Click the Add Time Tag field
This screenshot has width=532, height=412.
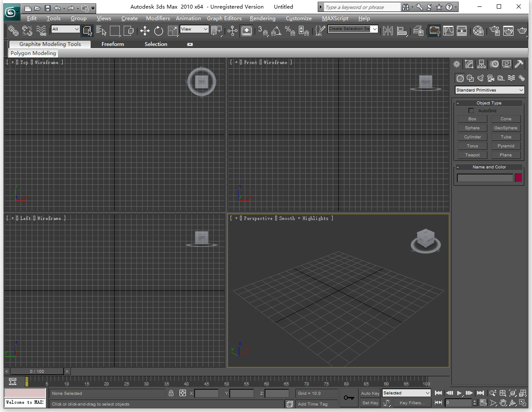pyautogui.click(x=316, y=404)
